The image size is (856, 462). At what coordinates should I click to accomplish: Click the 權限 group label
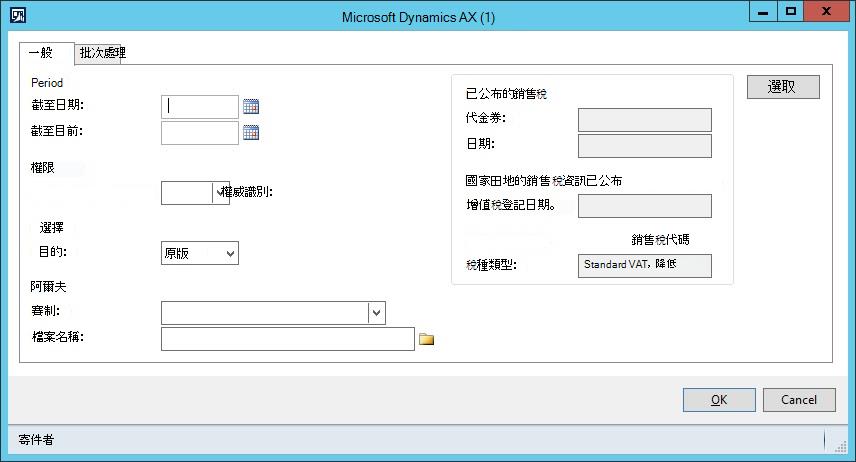(43, 168)
